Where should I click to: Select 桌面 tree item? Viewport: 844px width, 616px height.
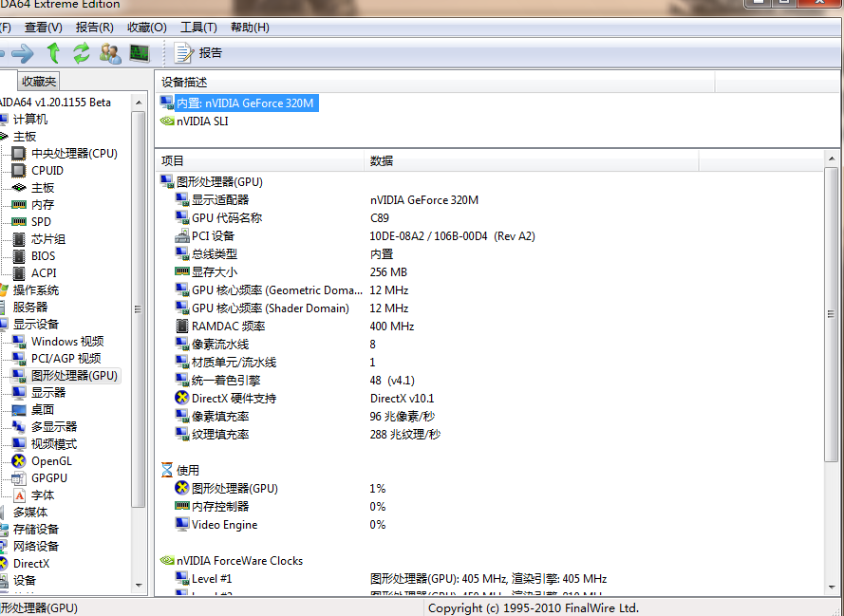click(x=43, y=410)
